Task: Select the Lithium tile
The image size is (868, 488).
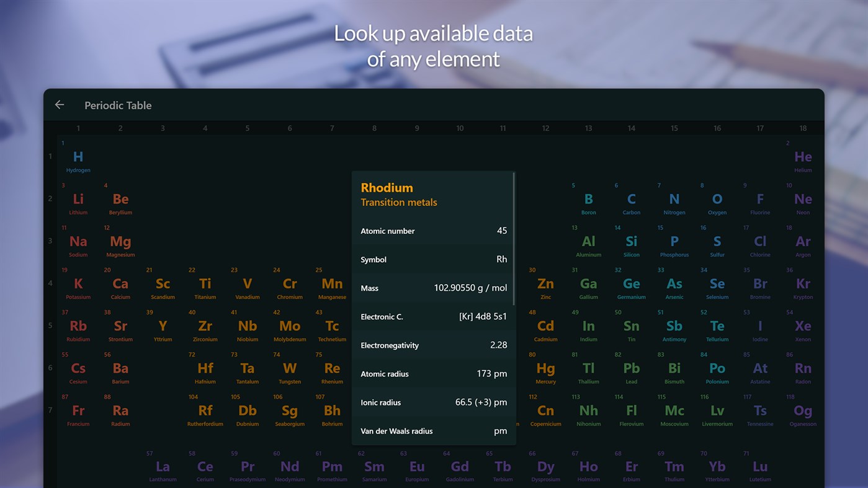Action: pos(78,200)
